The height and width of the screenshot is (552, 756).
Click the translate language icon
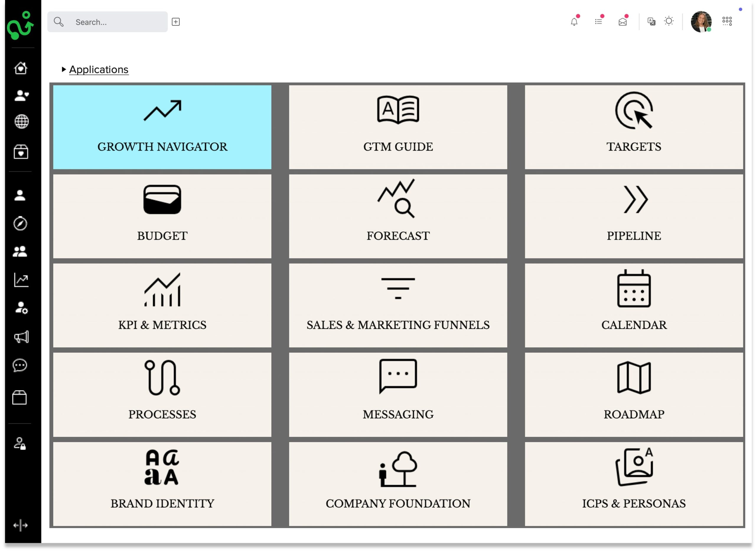click(x=652, y=22)
